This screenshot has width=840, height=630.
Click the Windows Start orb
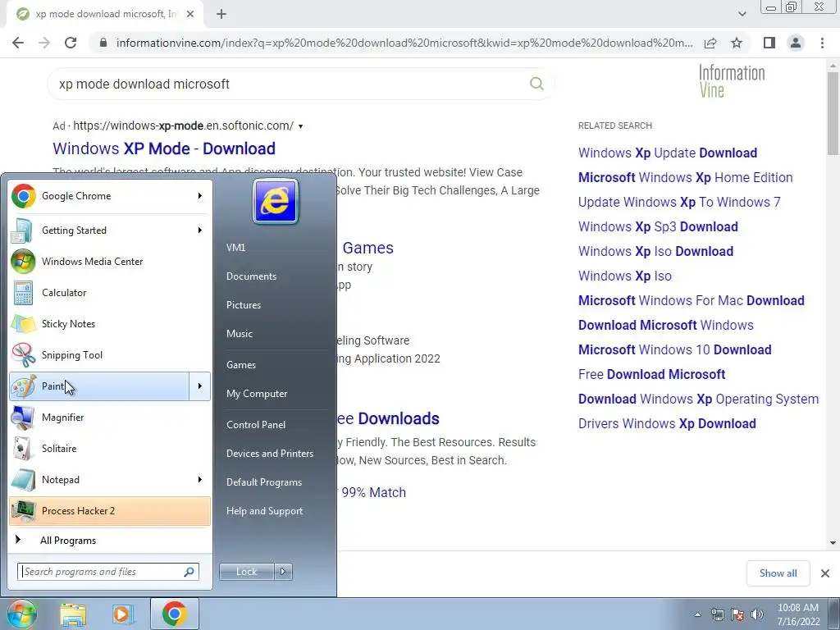(x=21, y=614)
